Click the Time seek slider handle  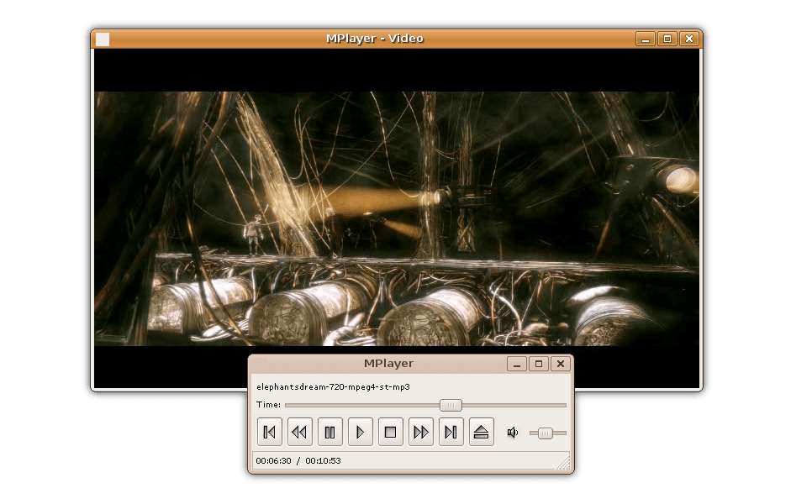(451, 405)
